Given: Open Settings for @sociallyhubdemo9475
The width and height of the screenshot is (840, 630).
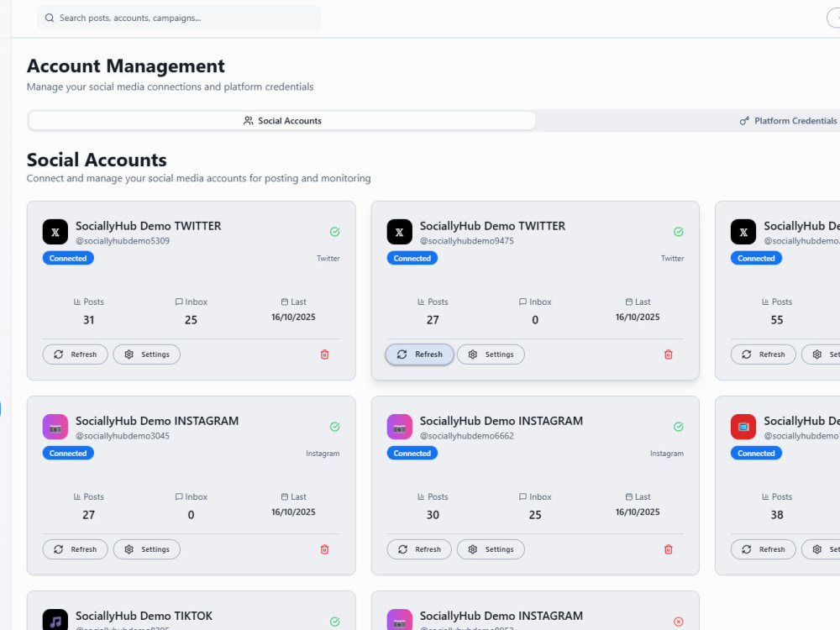Looking at the screenshot, I should pyautogui.click(x=491, y=354).
